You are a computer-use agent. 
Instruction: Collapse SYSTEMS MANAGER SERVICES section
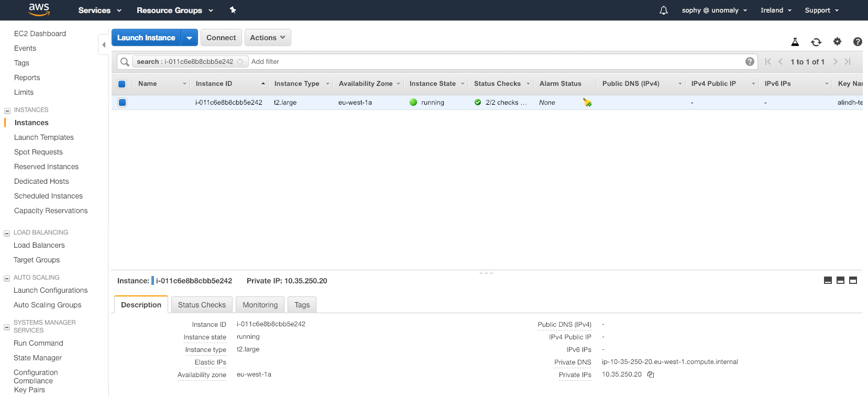(x=7, y=327)
